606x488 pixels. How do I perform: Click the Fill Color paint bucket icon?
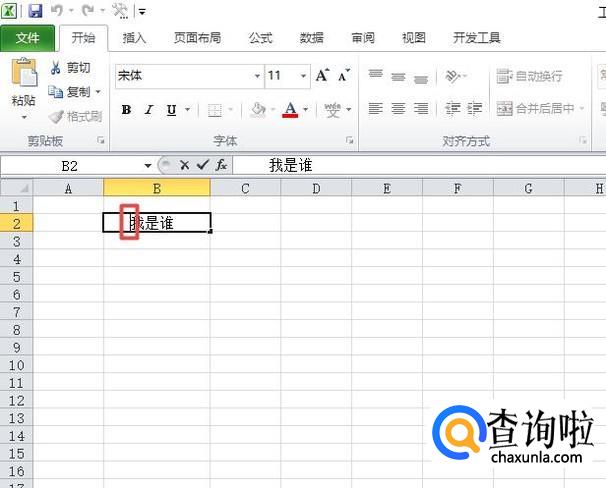[x=258, y=110]
